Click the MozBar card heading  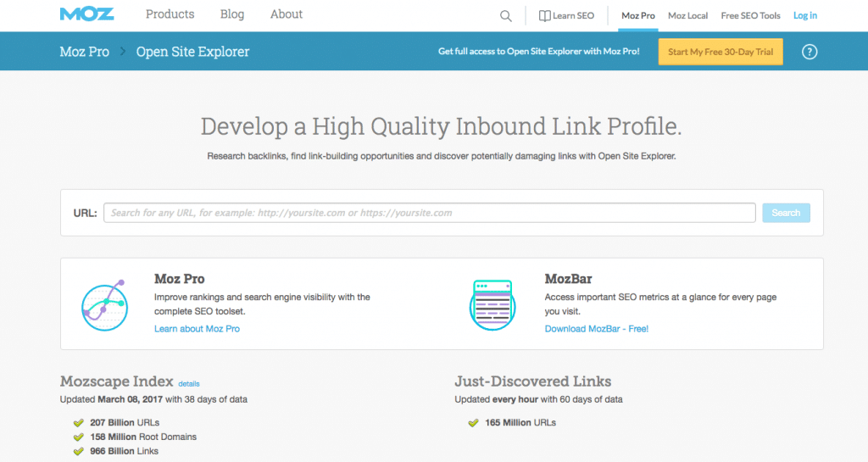click(x=568, y=279)
